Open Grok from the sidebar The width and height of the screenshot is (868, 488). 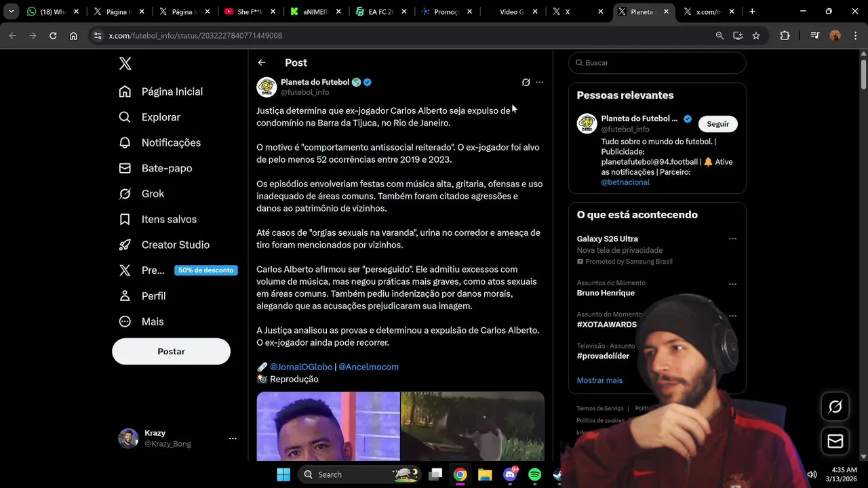(x=141, y=194)
